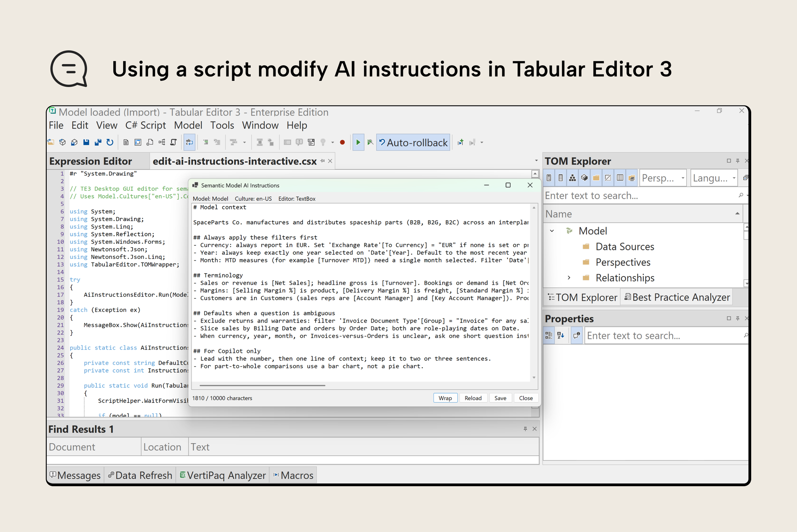The height and width of the screenshot is (532, 797).
Task: Toggle show columns icon in TOM Explorer
Action: 561,178
